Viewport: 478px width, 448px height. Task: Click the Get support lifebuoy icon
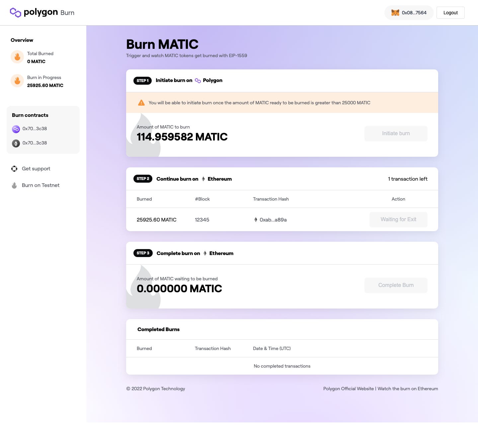[14, 169]
